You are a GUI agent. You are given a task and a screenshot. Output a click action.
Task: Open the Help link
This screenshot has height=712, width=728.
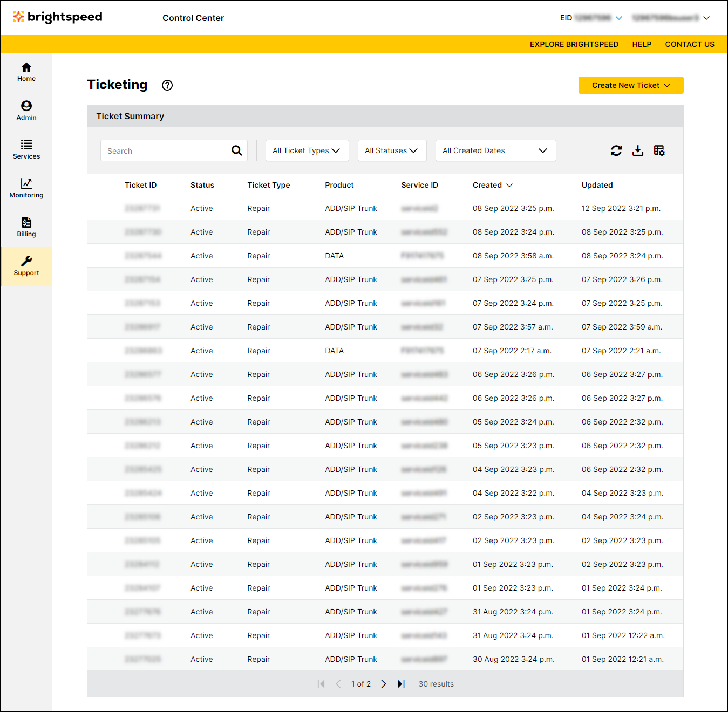click(642, 44)
